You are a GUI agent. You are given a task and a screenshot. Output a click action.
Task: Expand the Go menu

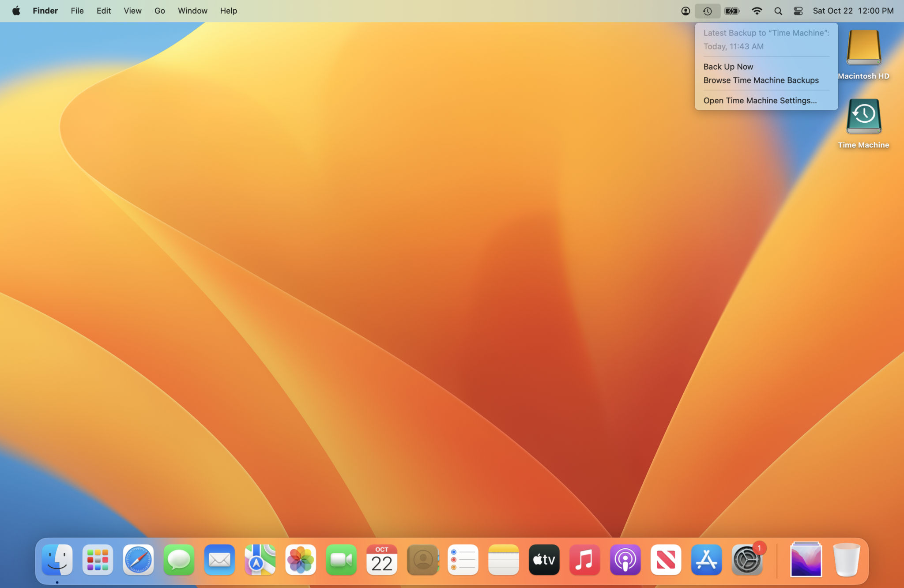(159, 11)
